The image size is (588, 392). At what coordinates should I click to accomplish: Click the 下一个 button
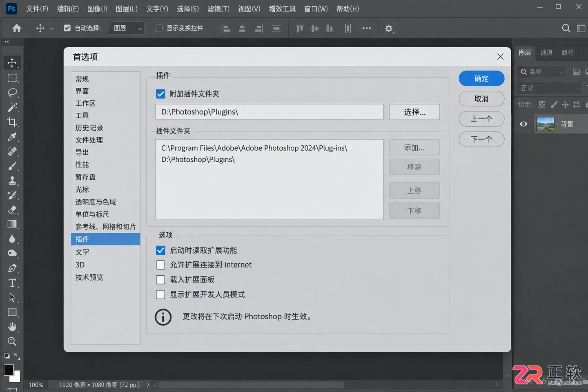click(481, 139)
